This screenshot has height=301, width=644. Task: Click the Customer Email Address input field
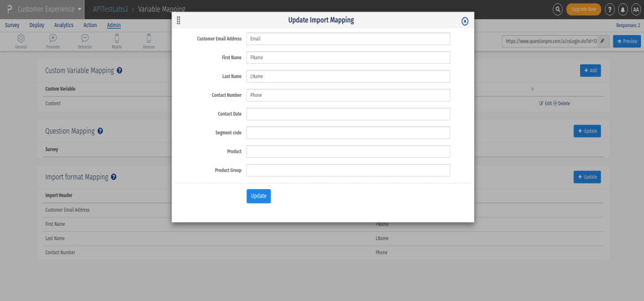click(x=348, y=39)
